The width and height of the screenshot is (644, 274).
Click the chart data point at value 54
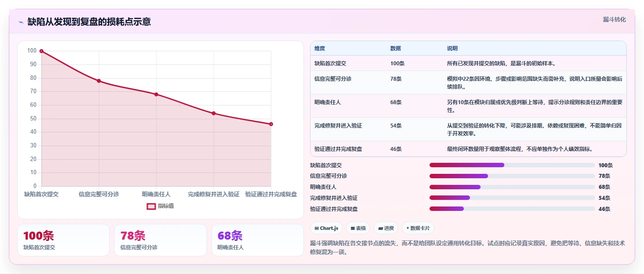pyautogui.click(x=214, y=113)
